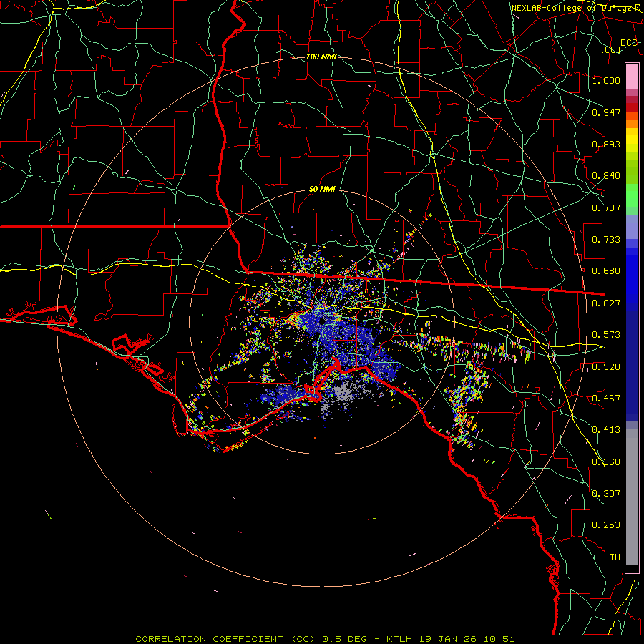This screenshot has width=644, height=644.
Task: Pick the lavender swatch near 0.733
Action: [632, 227]
